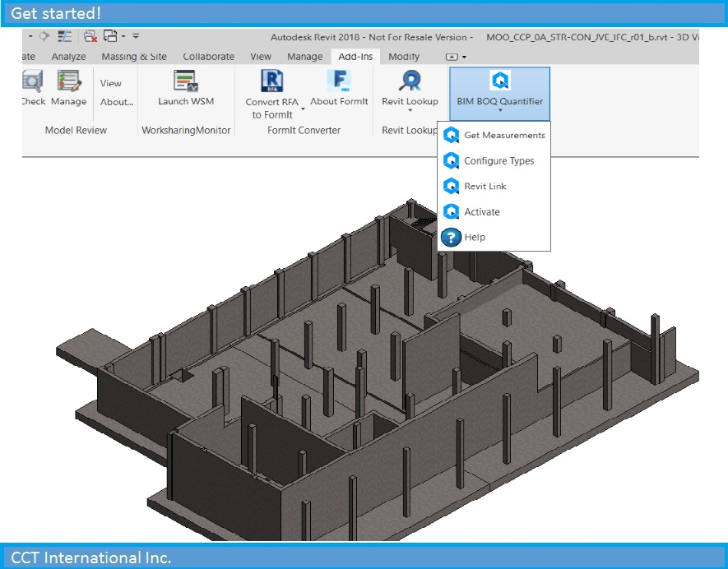Click the About... button
This screenshot has height=569, width=728.
pyautogui.click(x=116, y=101)
